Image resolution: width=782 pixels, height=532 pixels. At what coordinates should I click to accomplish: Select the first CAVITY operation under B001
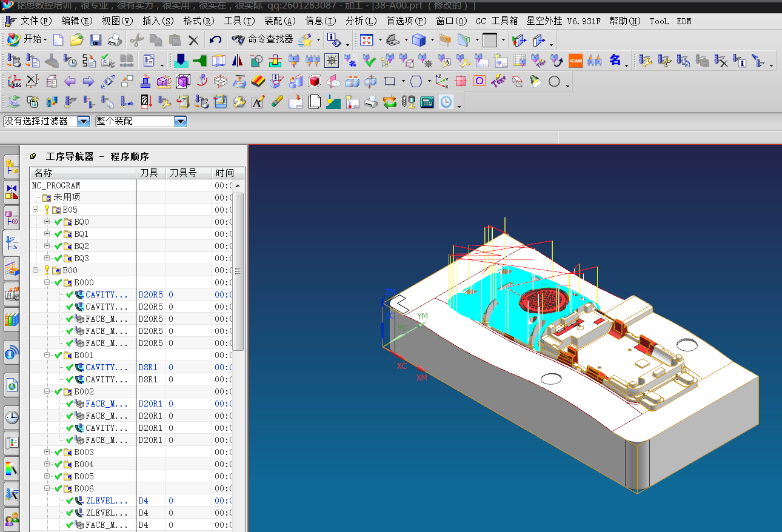(x=107, y=367)
